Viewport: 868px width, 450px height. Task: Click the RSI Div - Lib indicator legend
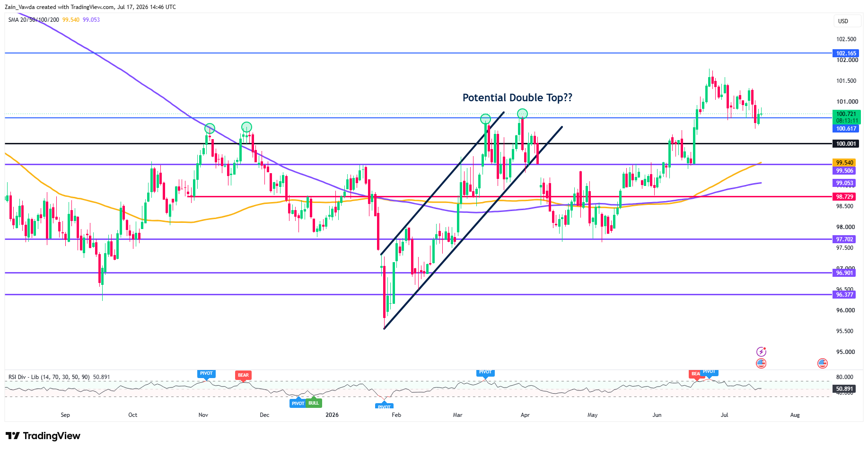click(49, 377)
